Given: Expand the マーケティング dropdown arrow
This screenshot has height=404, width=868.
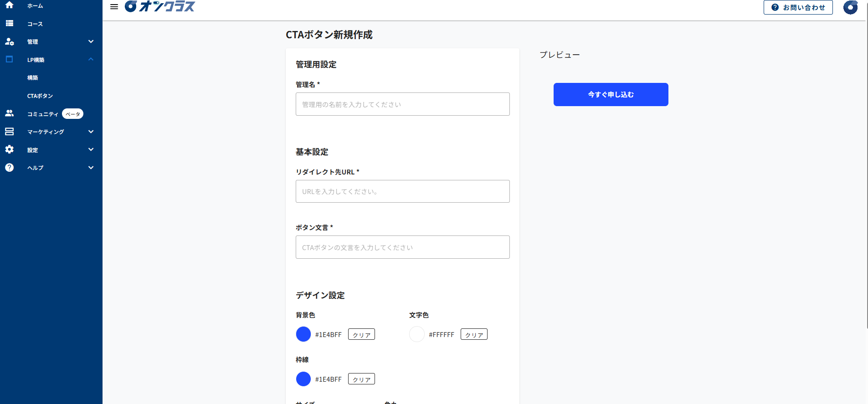Looking at the screenshot, I should tap(91, 132).
